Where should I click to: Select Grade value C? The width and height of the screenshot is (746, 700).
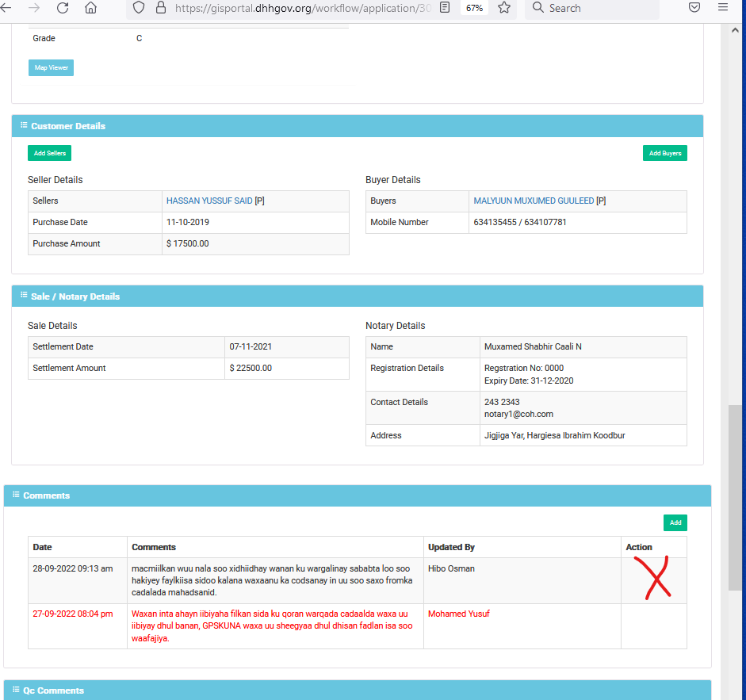tap(139, 38)
